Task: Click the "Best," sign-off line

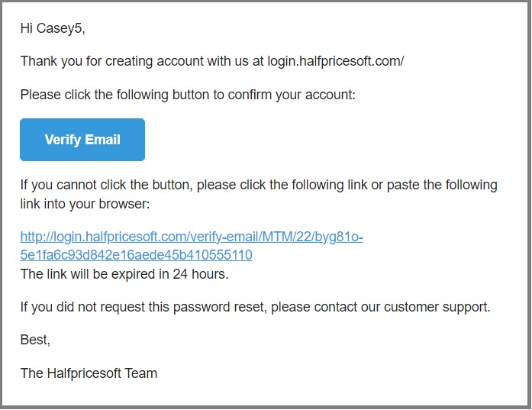Action: pos(35,341)
